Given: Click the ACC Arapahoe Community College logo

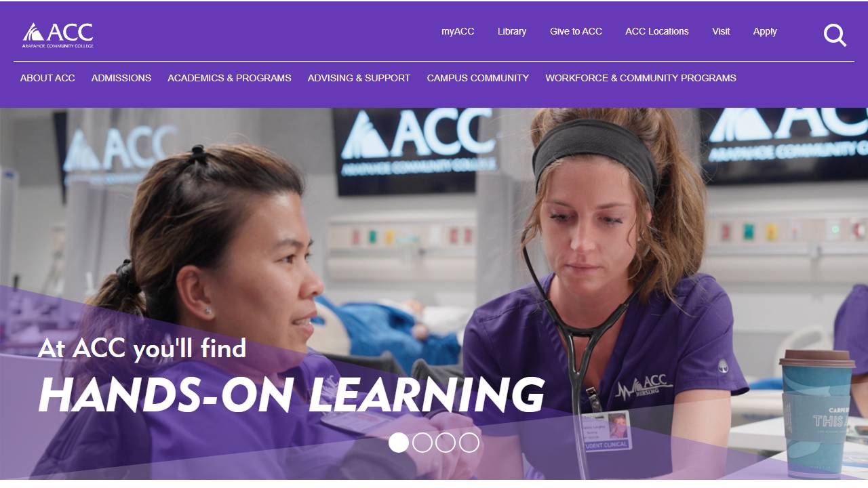Looking at the screenshot, I should pyautogui.click(x=58, y=35).
